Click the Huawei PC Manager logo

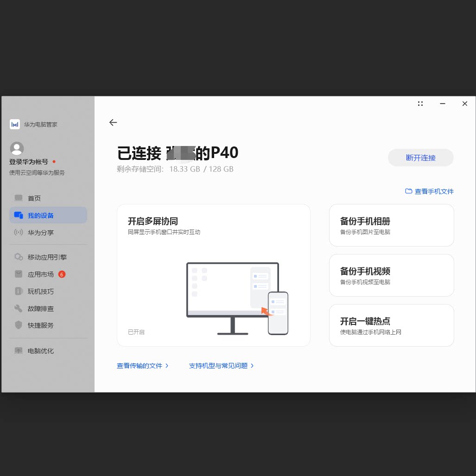point(15,124)
